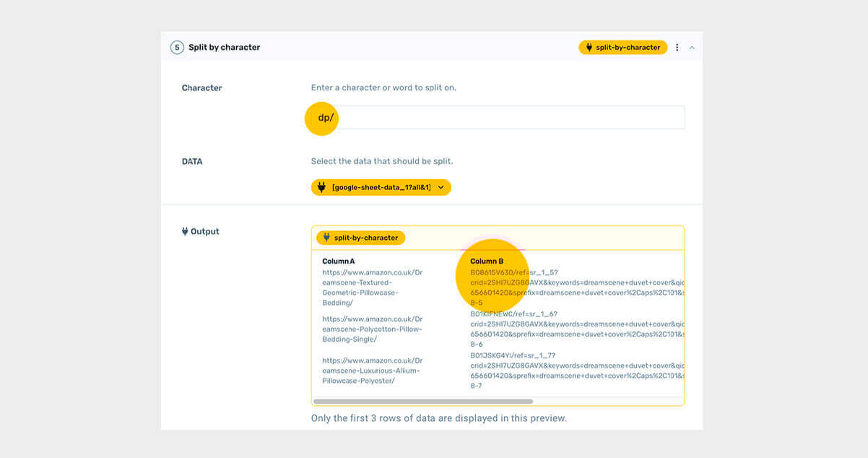Click the dropdown chevron on the data pill
The width and height of the screenshot is (868, 458).
pyautogui.click(x=440, y=186)
